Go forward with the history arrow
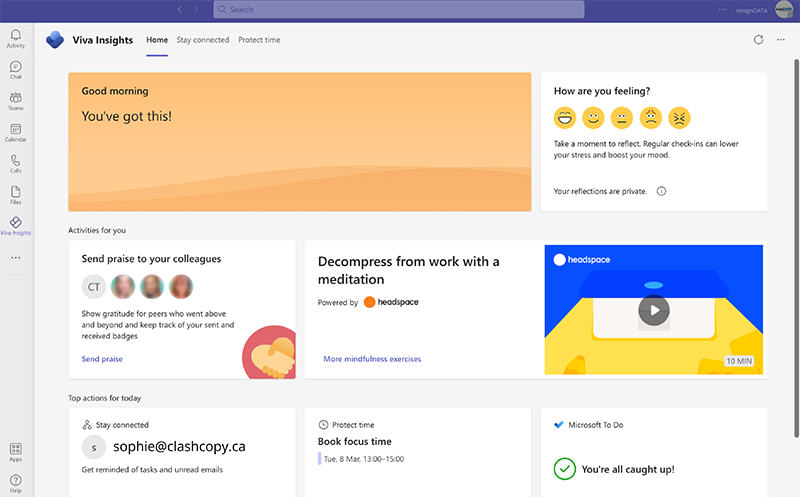This screenshot has height=497, width=800. point(196,9)
